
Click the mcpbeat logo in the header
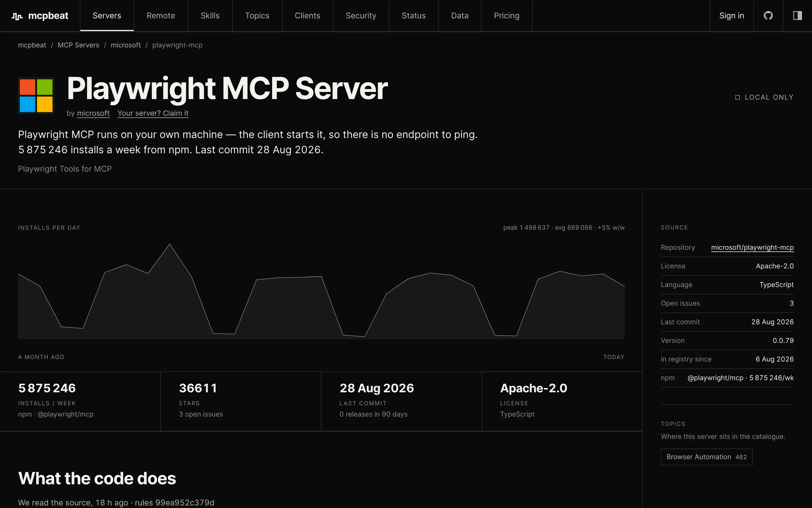point(40,16)
